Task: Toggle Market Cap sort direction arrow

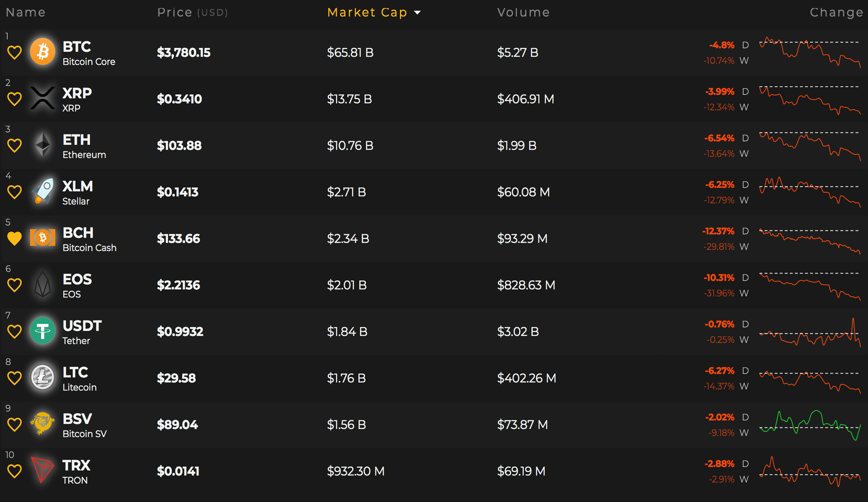Action: pos(417,13)
